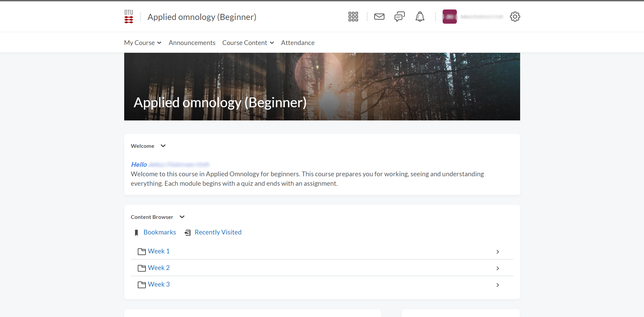This screenshot has width=644, height=317.
Task: Click the Bookmarks ribbon icon
Action: 136,233
